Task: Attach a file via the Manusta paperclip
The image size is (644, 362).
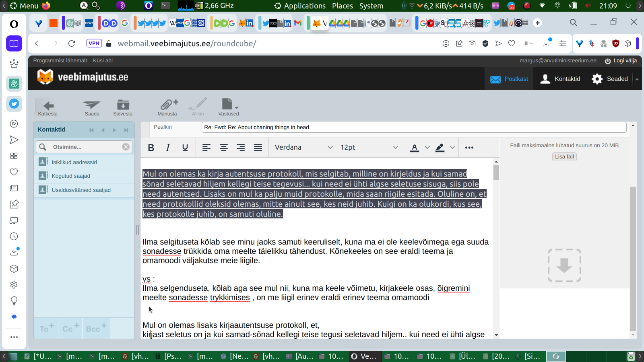Action: (x=167, y=108)
